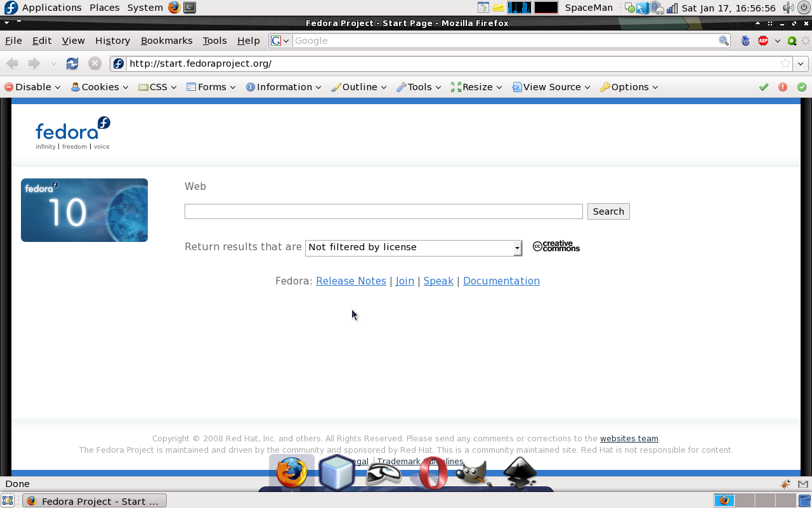Bookmark page with the star icon
This screenshot has height=508, width=812.
click(x=785, y=63)
